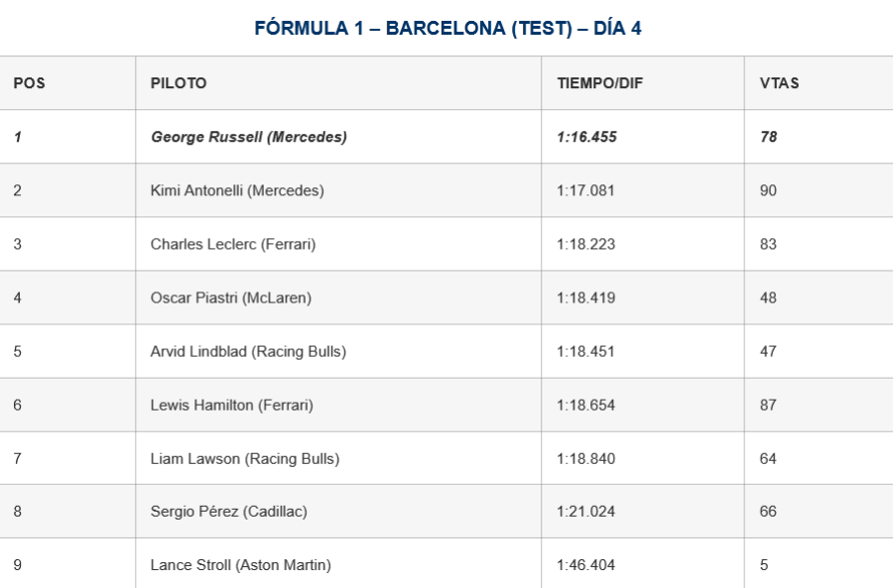Click the PILOTO column header
The image size is (893, 588).
(179, 83)
